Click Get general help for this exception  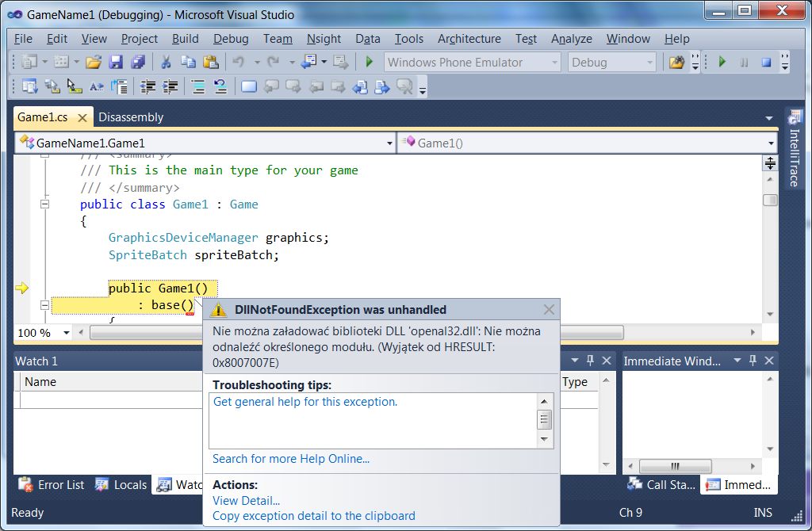tap(305, 402)
